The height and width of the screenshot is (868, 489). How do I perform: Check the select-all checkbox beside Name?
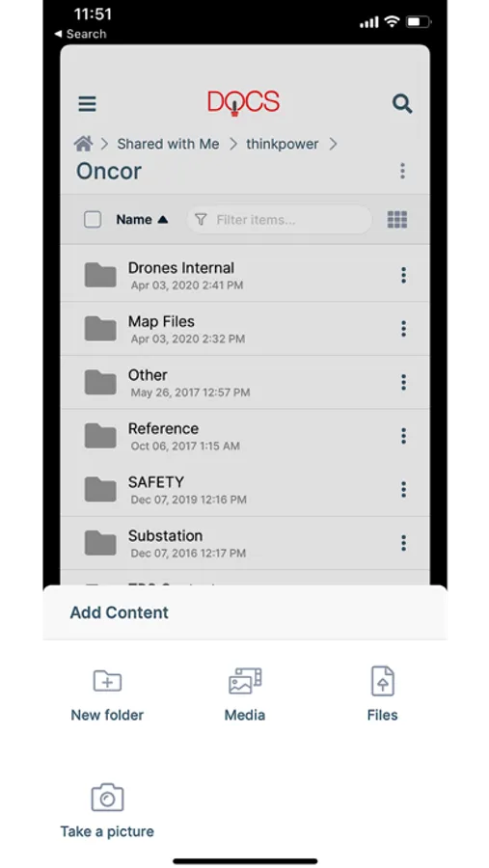click(93, 220)
